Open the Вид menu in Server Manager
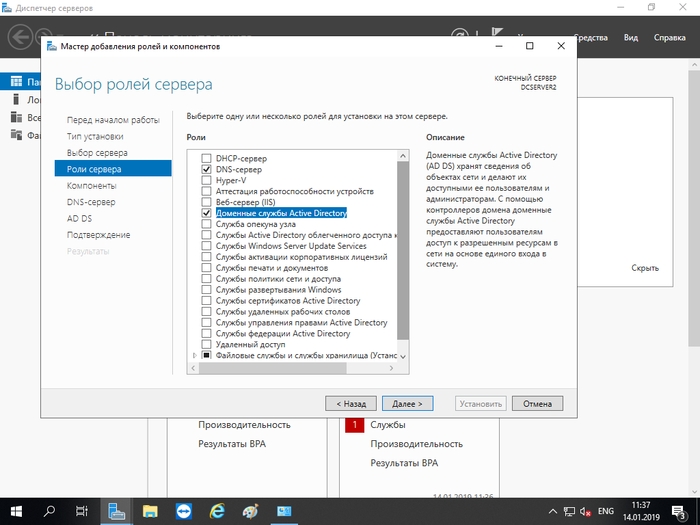 pyautogui.click(x=630, y=38)
